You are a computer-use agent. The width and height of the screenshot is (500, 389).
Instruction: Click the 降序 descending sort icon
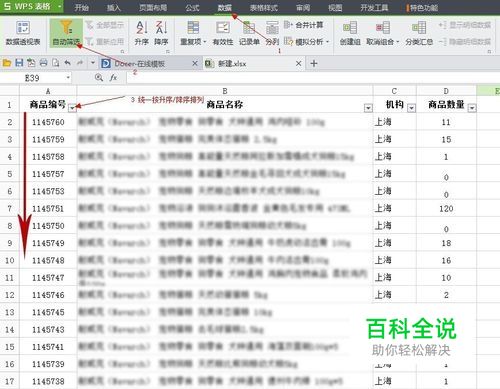coord(161,33)
